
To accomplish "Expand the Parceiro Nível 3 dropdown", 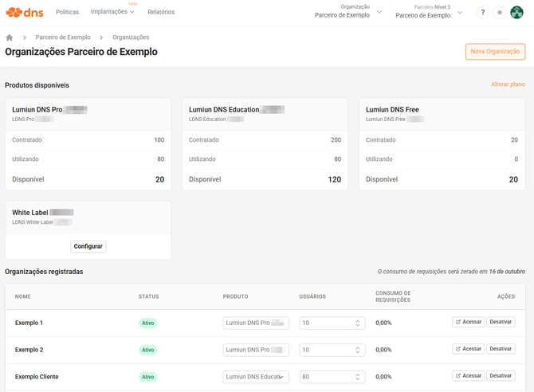I will coord(428,12).
